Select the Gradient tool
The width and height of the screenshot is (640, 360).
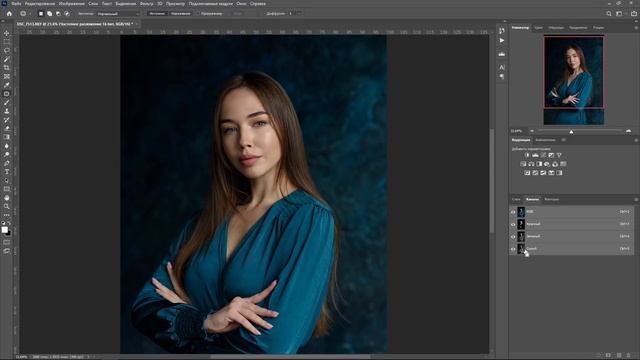pyautogui.click(x=7, y=137)
